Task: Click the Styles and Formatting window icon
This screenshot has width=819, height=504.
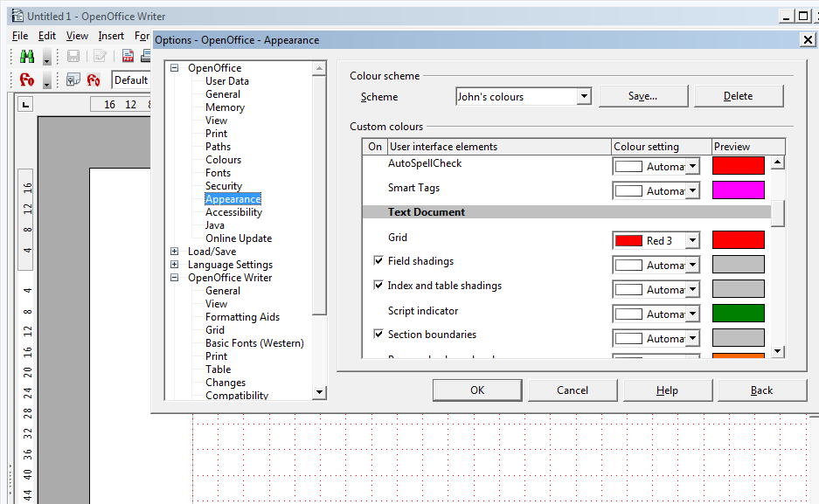Action: 73,80
